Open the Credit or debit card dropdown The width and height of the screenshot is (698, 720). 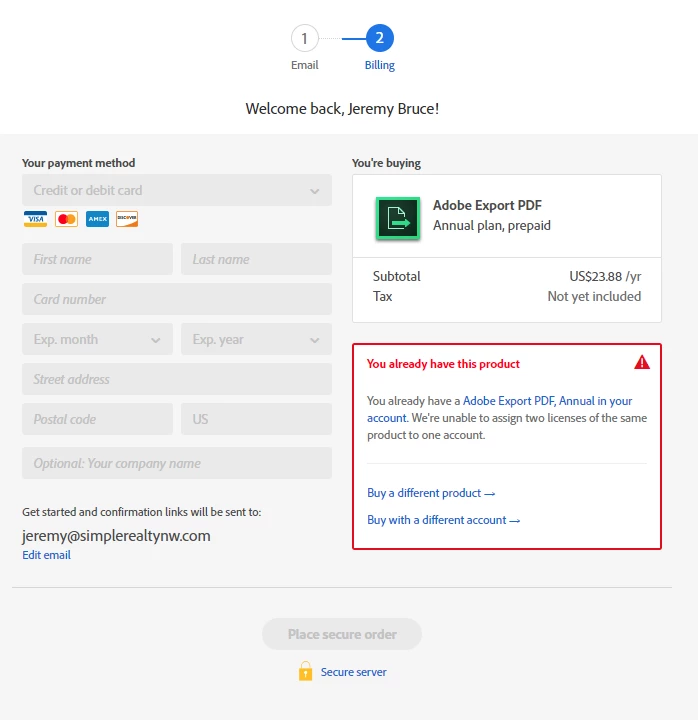[x=177, y=190]
